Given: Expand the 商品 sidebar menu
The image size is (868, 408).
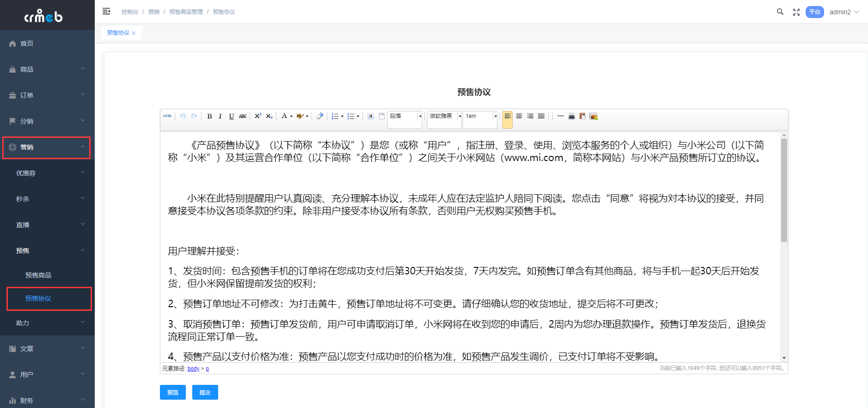Looking at the screenshot, I should click(47, 69).
